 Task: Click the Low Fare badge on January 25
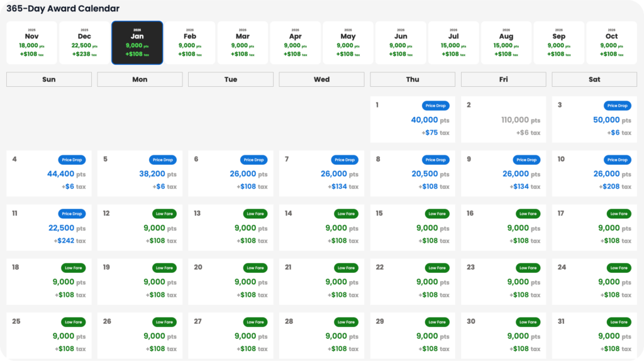73,322
